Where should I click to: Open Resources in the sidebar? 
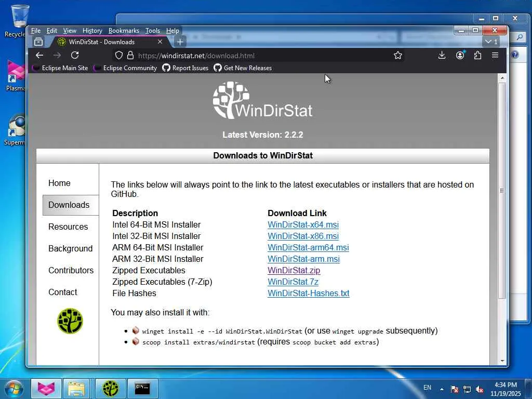point(68,227)
